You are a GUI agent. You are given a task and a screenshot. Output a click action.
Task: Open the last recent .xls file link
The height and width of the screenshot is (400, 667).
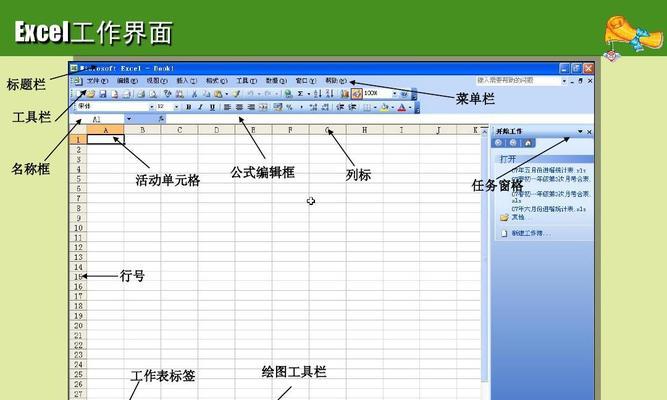click(548, 209)
